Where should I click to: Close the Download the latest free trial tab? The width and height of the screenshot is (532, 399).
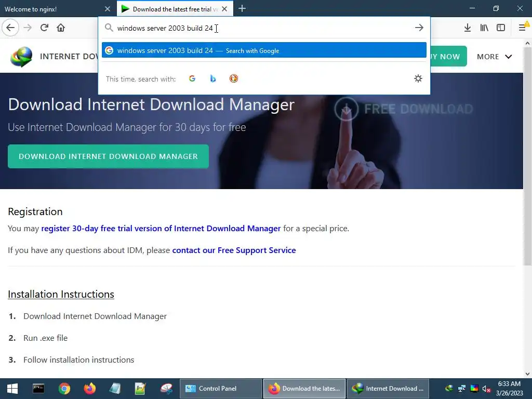click(224, 9)
